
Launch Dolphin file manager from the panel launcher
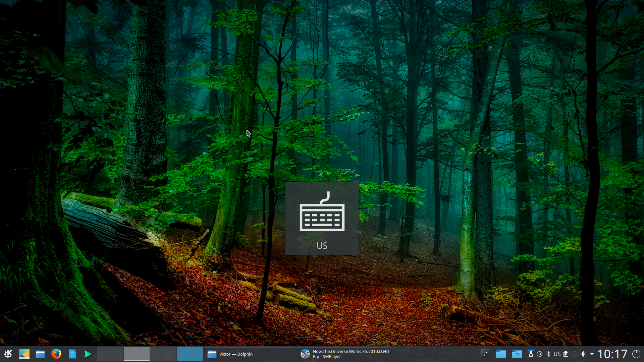pyautogui.click(x=40, y=354)
